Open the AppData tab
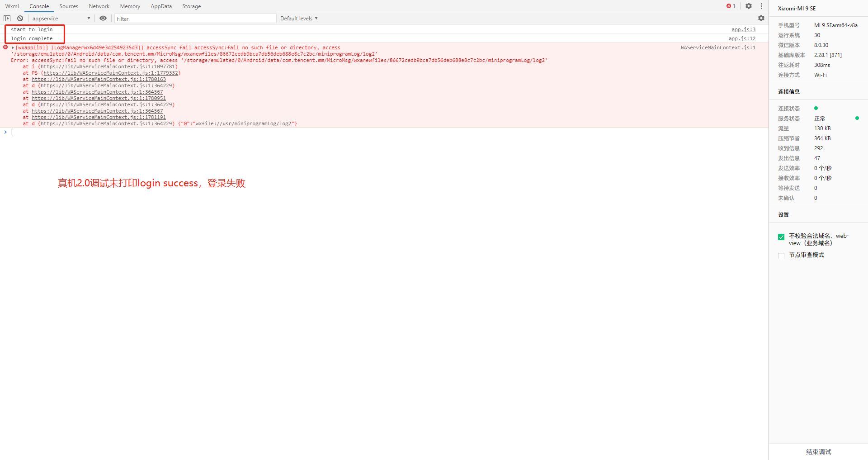The image size is (868, 460). click(x=161, y=6)
